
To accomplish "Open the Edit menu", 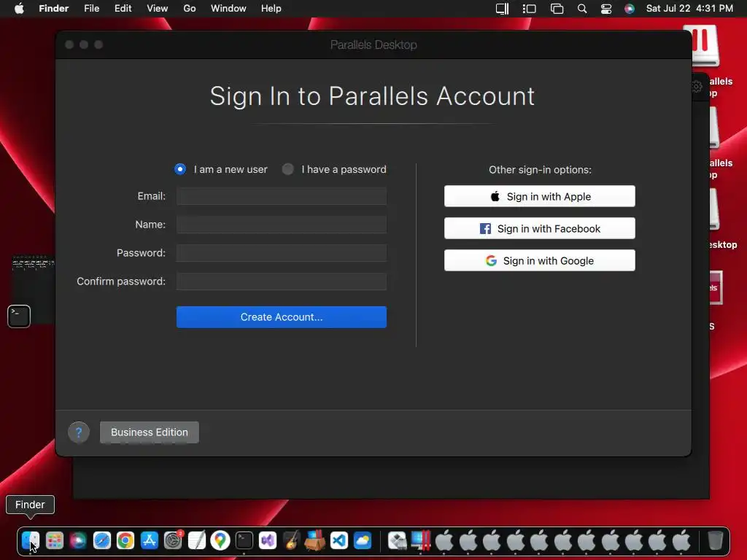I will [123, 9].
